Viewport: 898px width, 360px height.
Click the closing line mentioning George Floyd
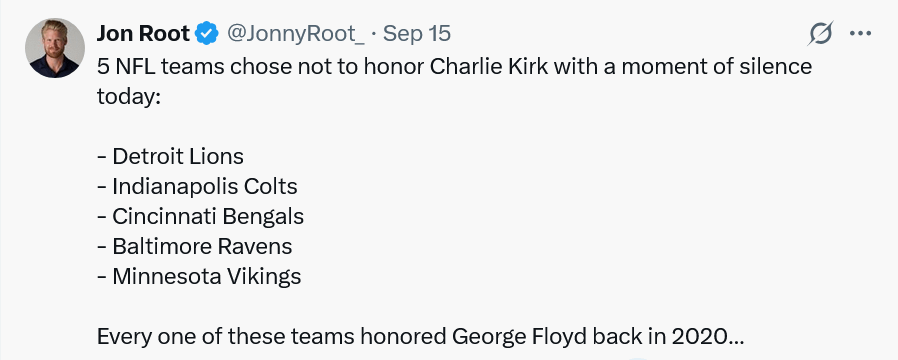click(420, 337)
